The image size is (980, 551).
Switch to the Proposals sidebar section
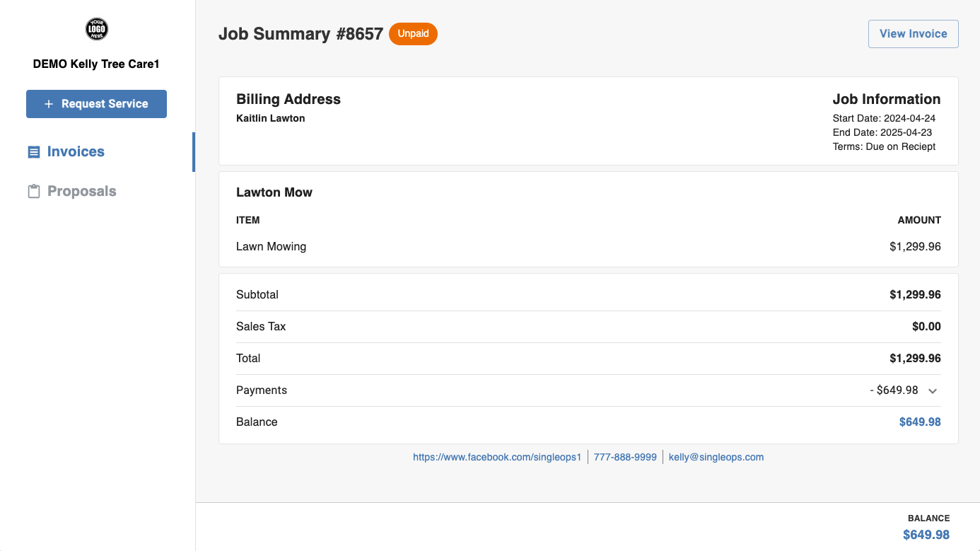[81, 192]
